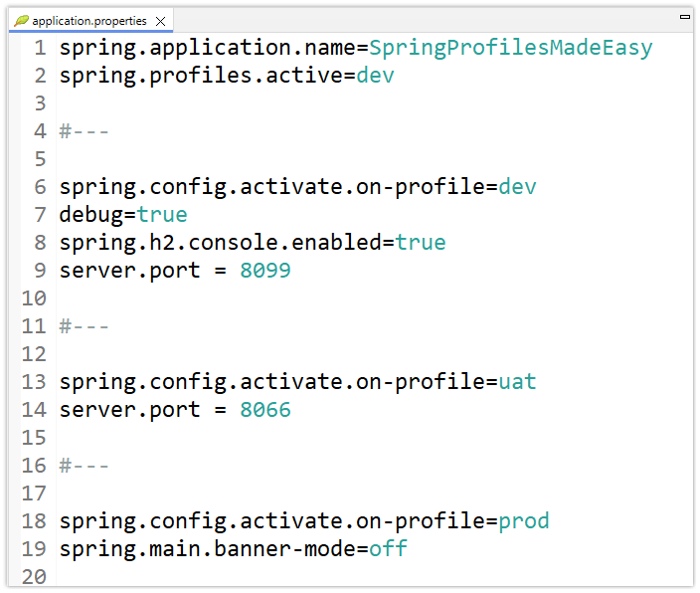700x593 pixels.
Task: Click the prod profile value
Action: 523,521
